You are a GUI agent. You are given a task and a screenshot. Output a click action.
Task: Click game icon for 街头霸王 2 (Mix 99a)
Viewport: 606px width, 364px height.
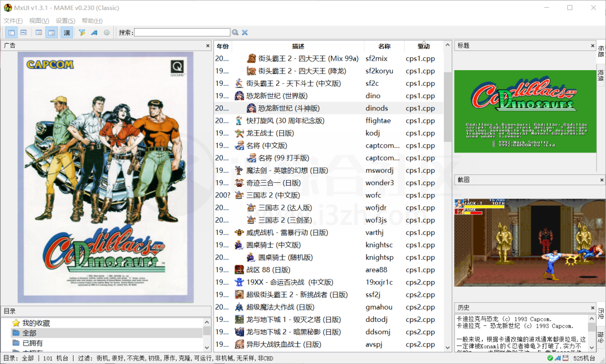click(251, 59)
